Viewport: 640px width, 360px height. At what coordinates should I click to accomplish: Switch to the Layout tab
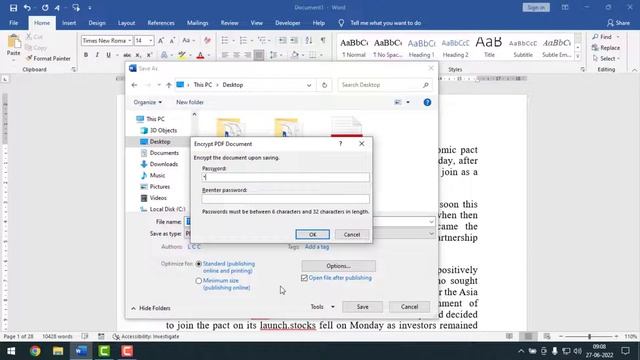pos(127,23)
